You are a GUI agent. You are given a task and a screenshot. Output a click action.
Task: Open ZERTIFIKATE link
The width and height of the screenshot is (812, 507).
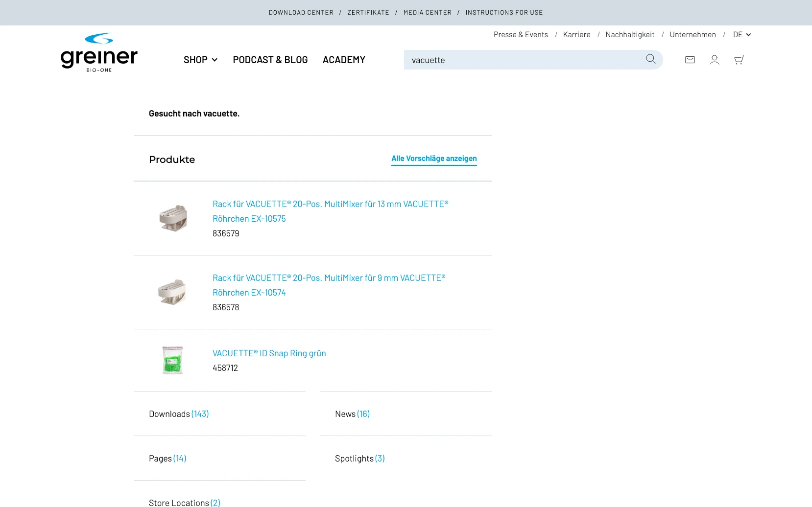coord(368,13)
